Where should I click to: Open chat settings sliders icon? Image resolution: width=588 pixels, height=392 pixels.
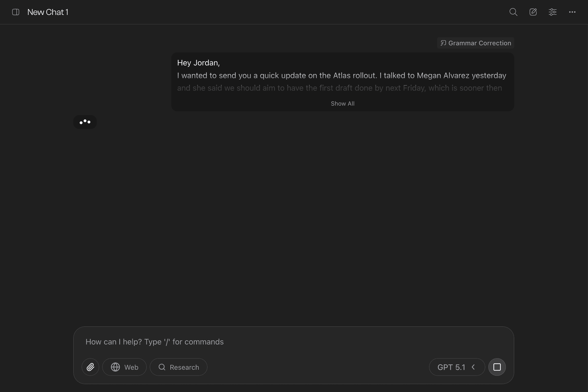pyautogui.click(x=552, y=12)
